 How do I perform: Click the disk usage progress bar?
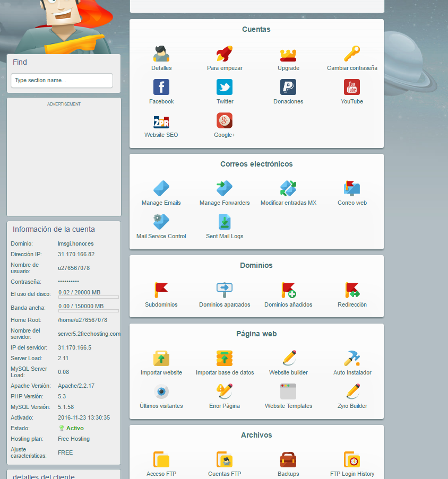tap(88, 297)
